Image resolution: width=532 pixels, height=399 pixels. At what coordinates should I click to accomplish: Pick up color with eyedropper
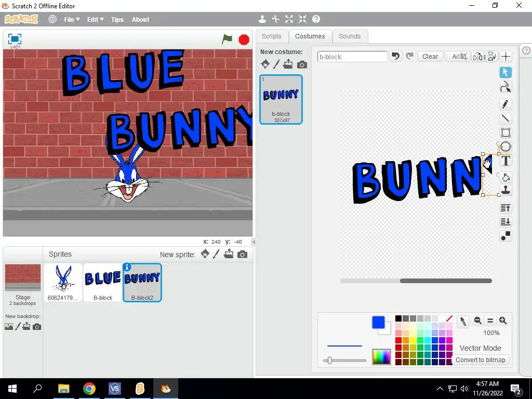[463, 321]
